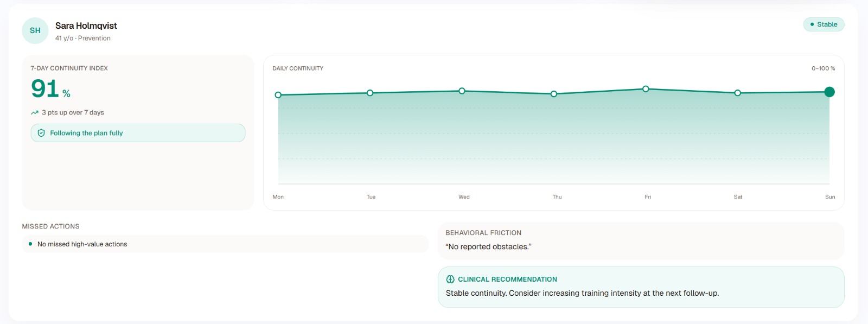Click the Tue axis label
The image size is (868, 324).
click(x=371, y=197)
